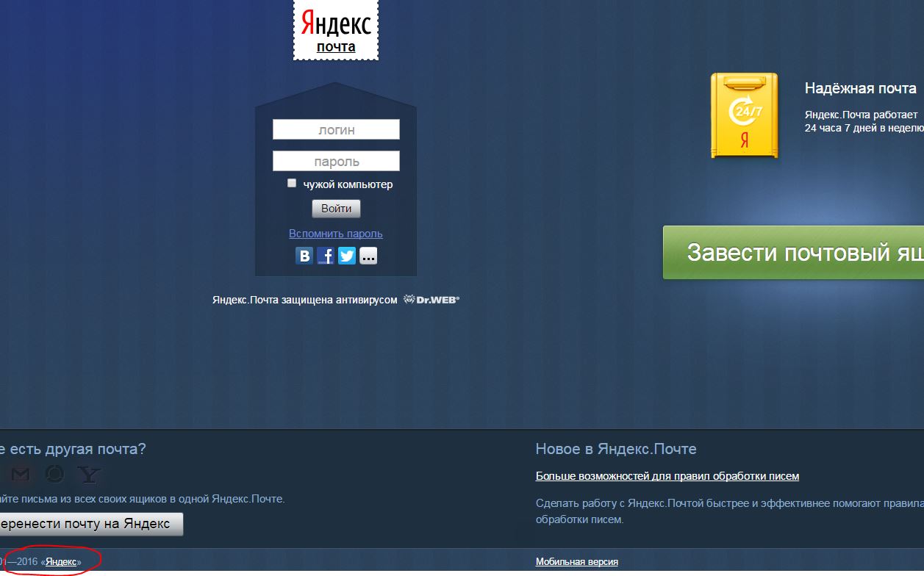Viewport: 924px width, 576px height.
Task: Click the green Завести почтовый ящик button
Action: (x=793, y=253)
